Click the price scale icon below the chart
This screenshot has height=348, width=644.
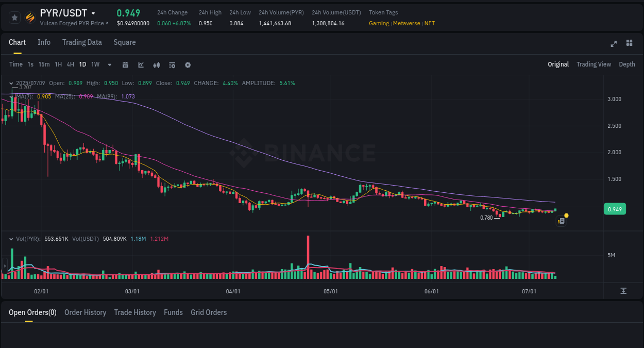pos(623,290)
